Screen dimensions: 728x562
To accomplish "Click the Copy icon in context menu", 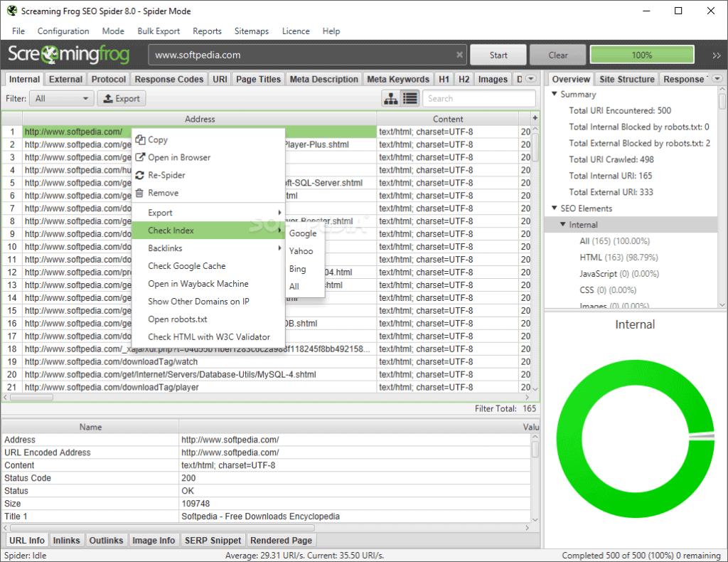I will click(x=140, y=139).
